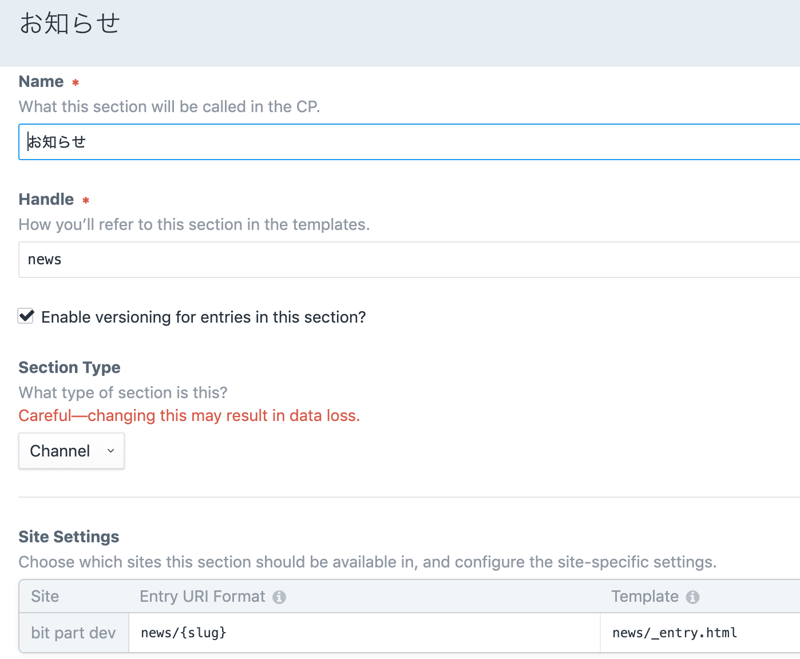This screenshot has height=659, width=800.
Task: Click into the Handle field with "news"
Action: tap(400, 259)
